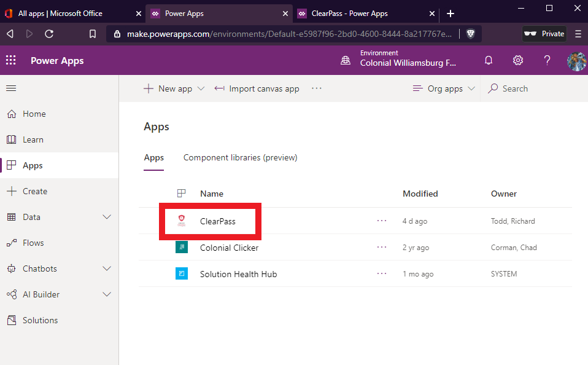588x365 pixels.
Task: Click the Learn book icon
Action: click(12, 139)
